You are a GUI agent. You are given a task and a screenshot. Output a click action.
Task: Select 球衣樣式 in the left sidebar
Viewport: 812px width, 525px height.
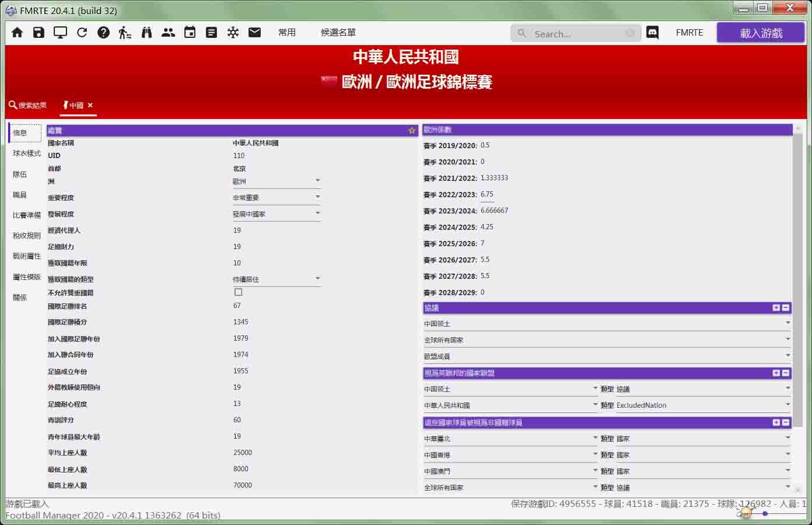pos(27,153)
